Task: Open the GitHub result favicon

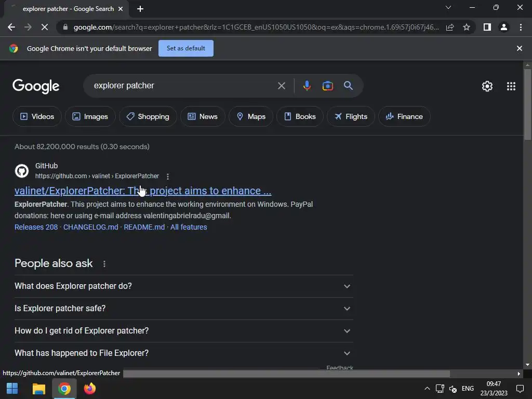Action: [x=22, y=170]
